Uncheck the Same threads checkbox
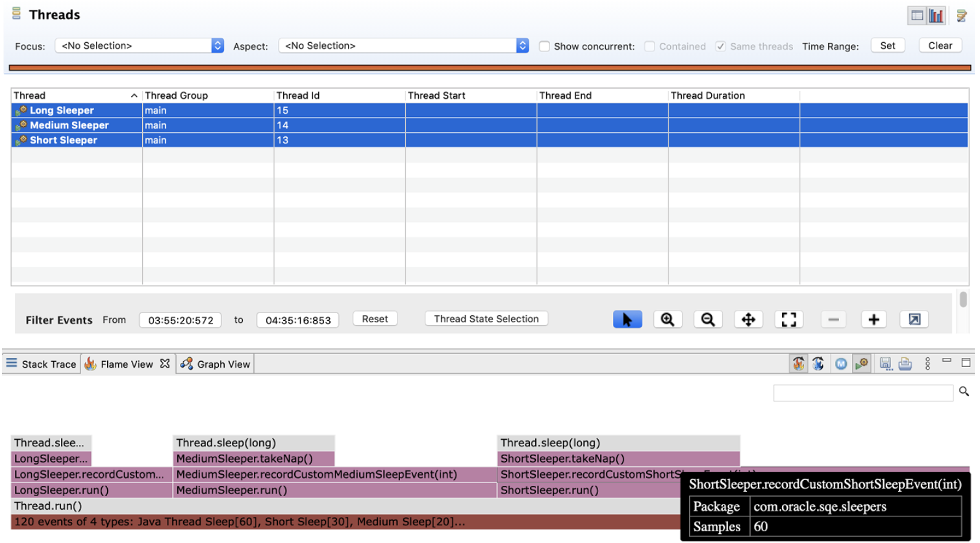The height and width of the screenshot is (543, 980). (x=721, y=45)
